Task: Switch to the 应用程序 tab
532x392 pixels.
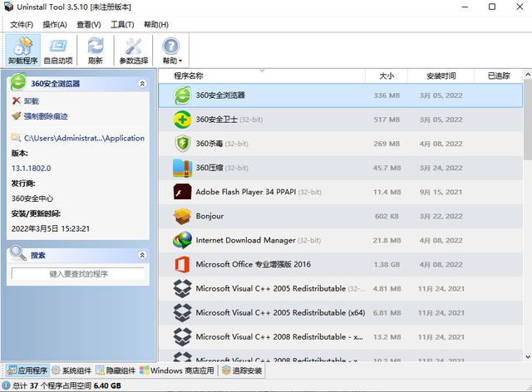Action: click(27, 370)
